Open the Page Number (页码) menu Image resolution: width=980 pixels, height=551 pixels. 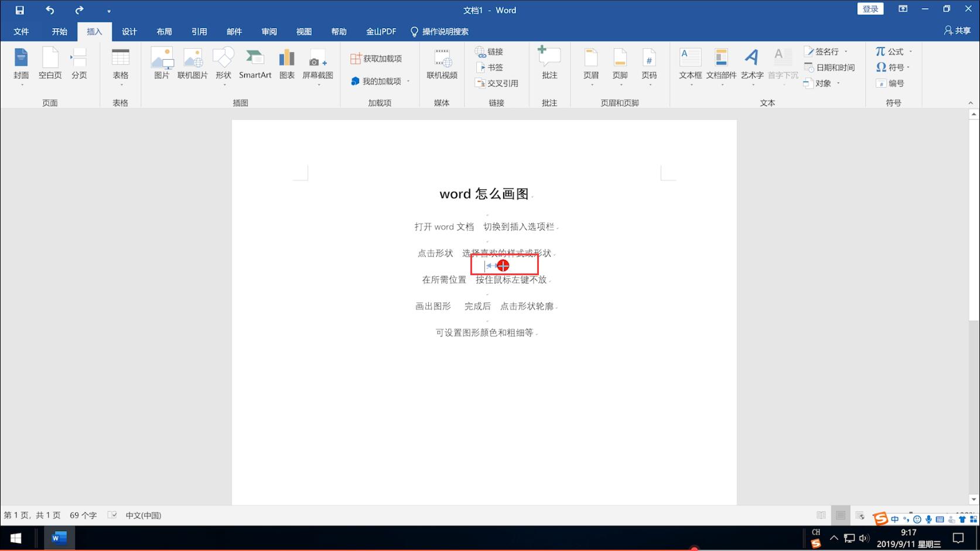[x=649, y=66]
